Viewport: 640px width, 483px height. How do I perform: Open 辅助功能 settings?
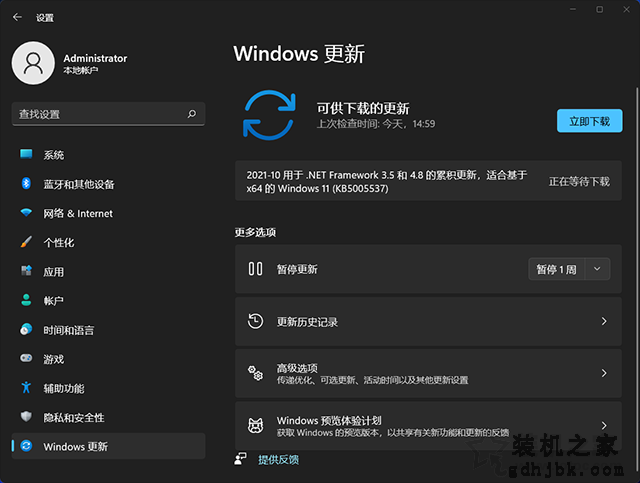108,388
